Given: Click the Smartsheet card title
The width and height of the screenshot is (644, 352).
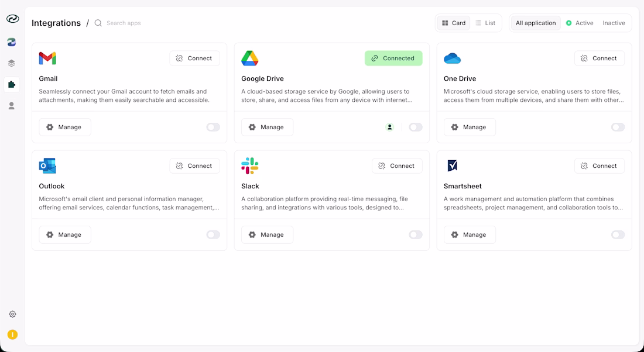Looking at the screenshot, I should (463, 186).
